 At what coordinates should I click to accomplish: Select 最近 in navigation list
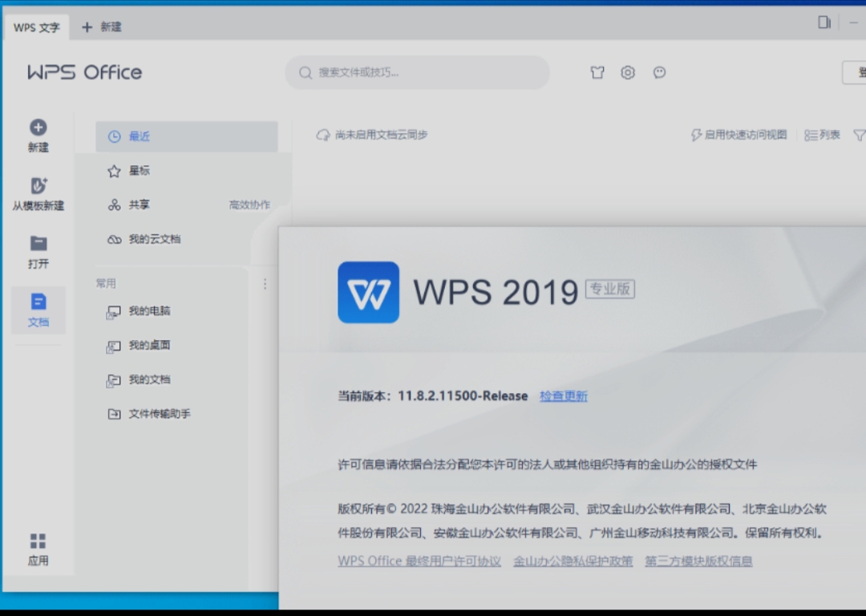(187, 136)
